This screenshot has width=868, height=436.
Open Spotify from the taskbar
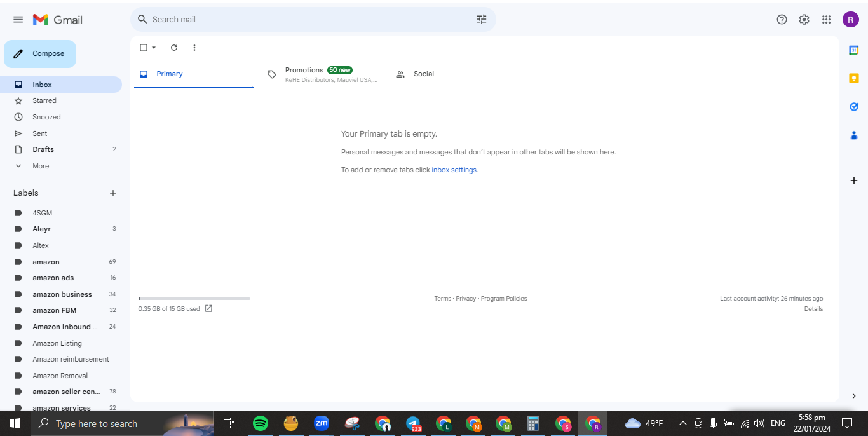coord(260,423)
